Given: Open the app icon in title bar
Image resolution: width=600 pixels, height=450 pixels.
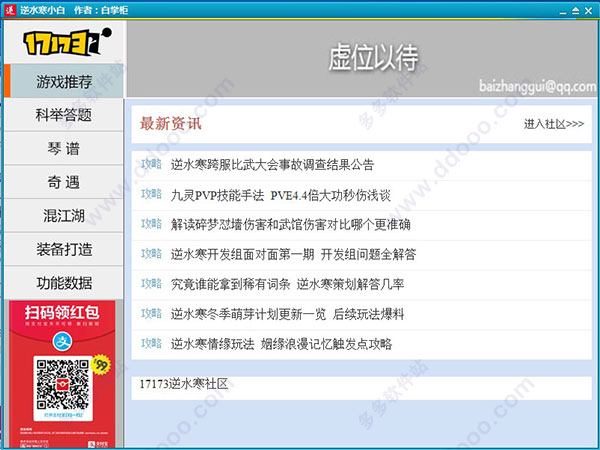Looking at the screenshot, I should [x=9, y=10].
